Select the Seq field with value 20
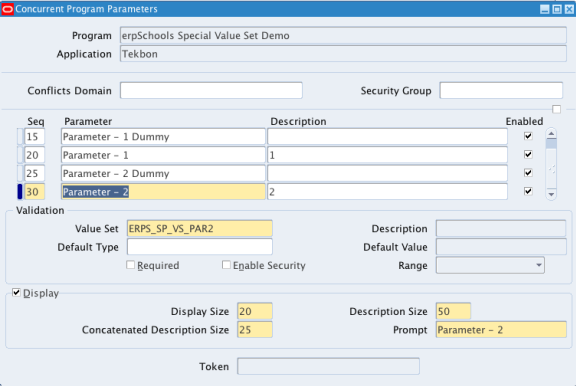Screen dimensions: 576x386 35,155
